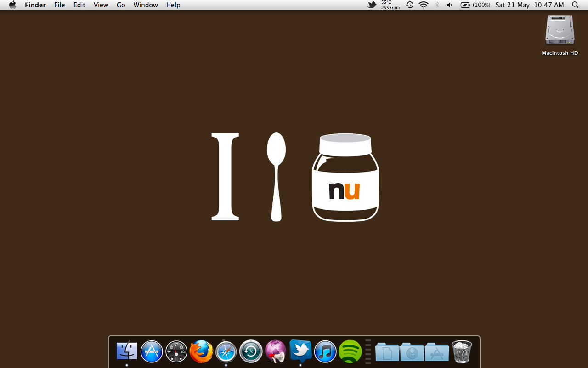Open the Help menu
Screen dimensions: 588x368
pyautogui.click(x=173, y=5)
